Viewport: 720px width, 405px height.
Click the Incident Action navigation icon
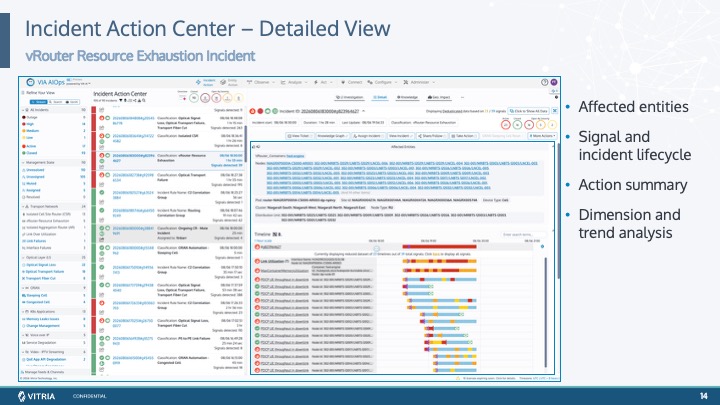(x=198, y=82)
